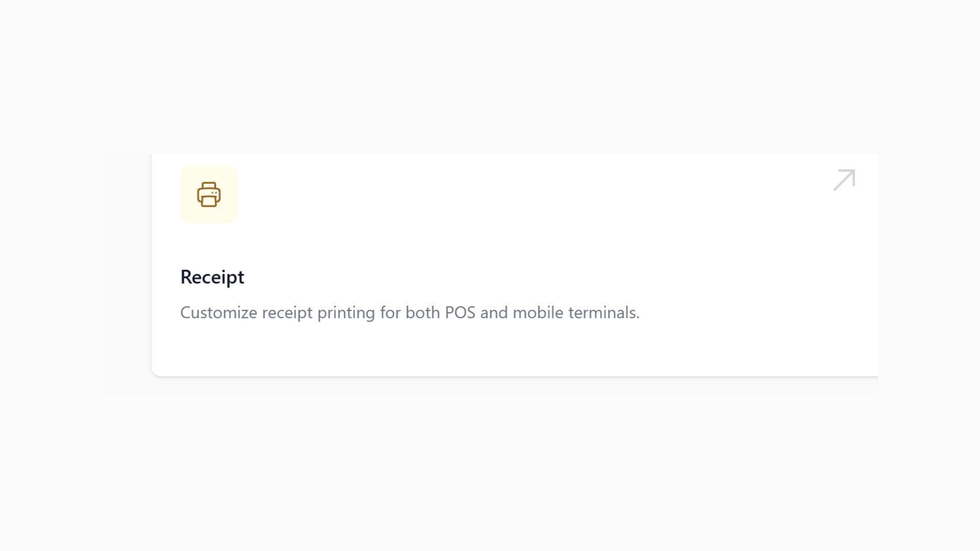This screenshot has width=980, height=551.
Task: Click the printer symbol inside the pale yellow square
Action: click(209, 194)
